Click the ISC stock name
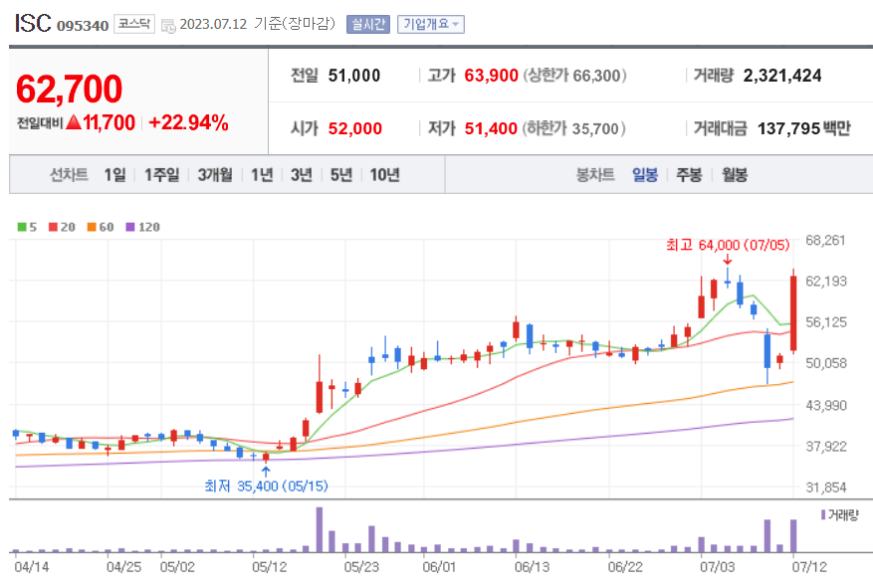873x588 pixels. (33, 23)
